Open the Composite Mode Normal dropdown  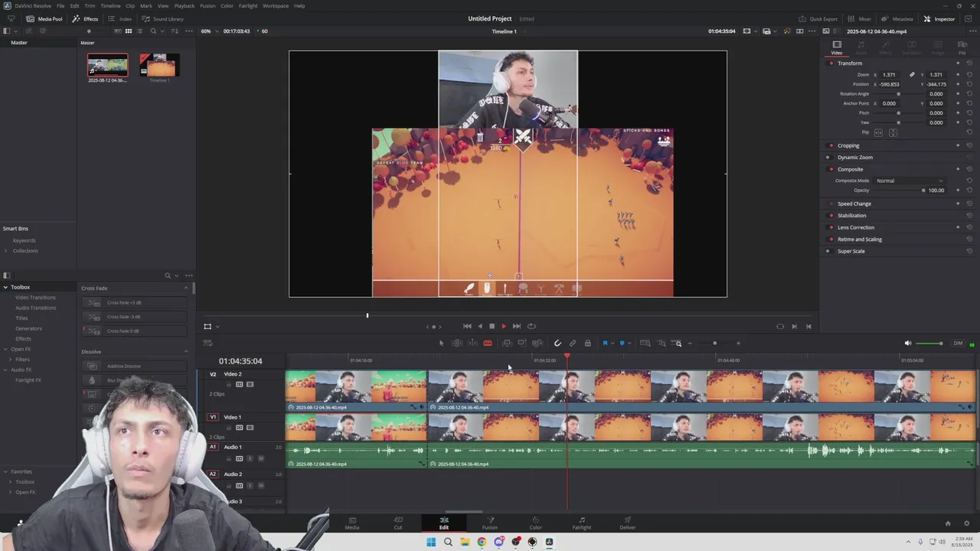click(x=910, y=181)
